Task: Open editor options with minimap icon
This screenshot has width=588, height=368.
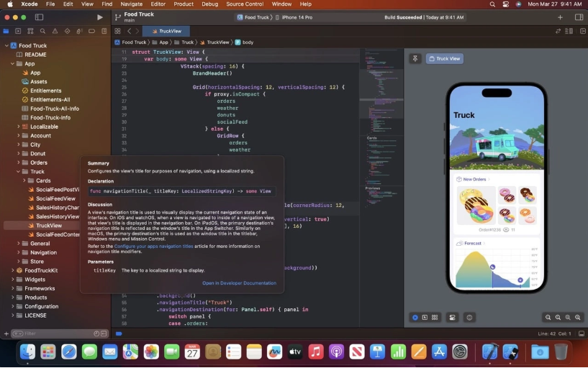Action: click(x=569, y=31)
